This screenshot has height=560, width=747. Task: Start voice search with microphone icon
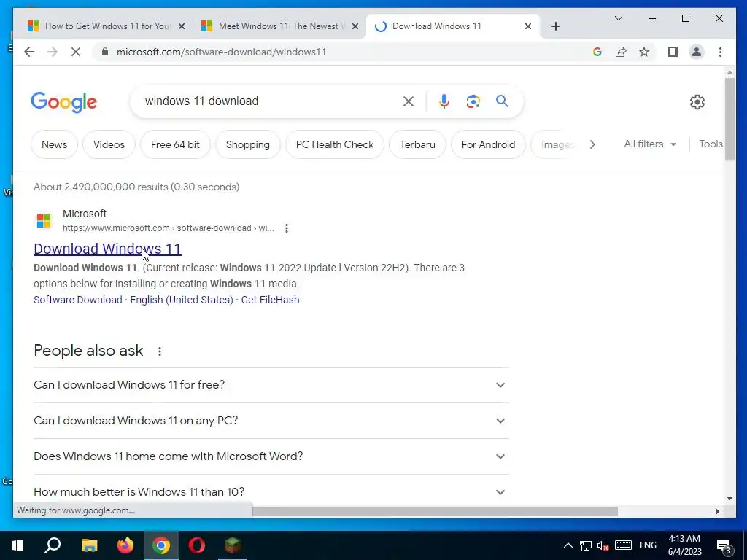pyautogui.click(x=444, y=101)
